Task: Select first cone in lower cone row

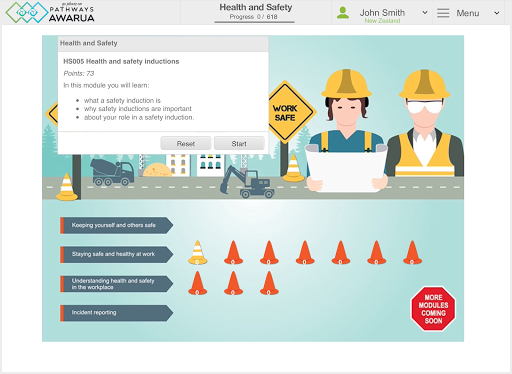Action: [x=197, y=283]
